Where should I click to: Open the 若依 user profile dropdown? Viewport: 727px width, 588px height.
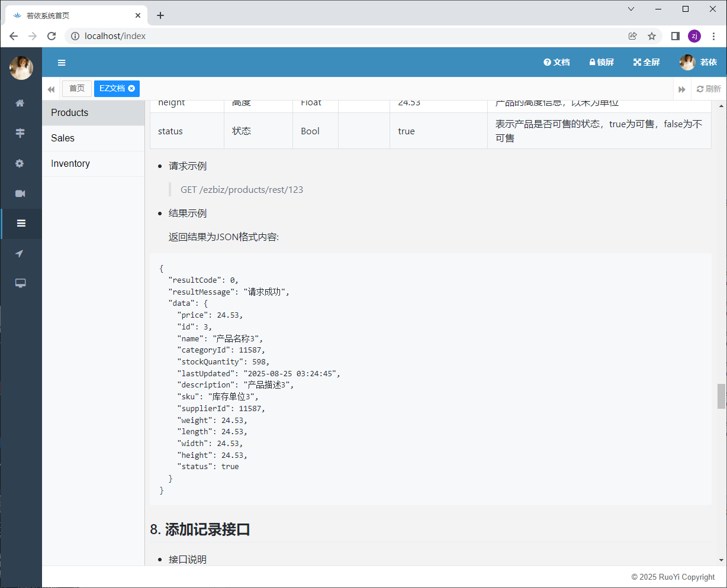699,62
